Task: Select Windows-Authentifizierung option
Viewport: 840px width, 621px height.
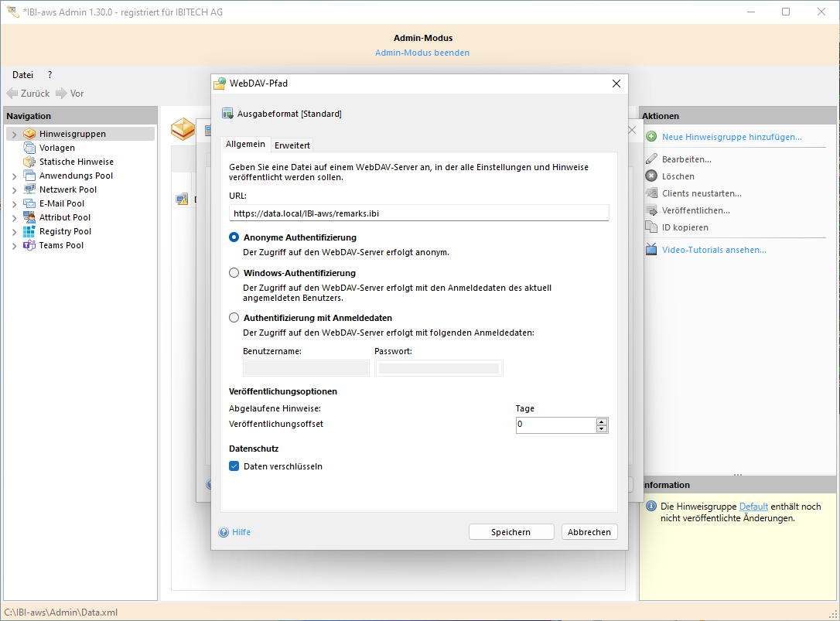Action: (234, 272)
